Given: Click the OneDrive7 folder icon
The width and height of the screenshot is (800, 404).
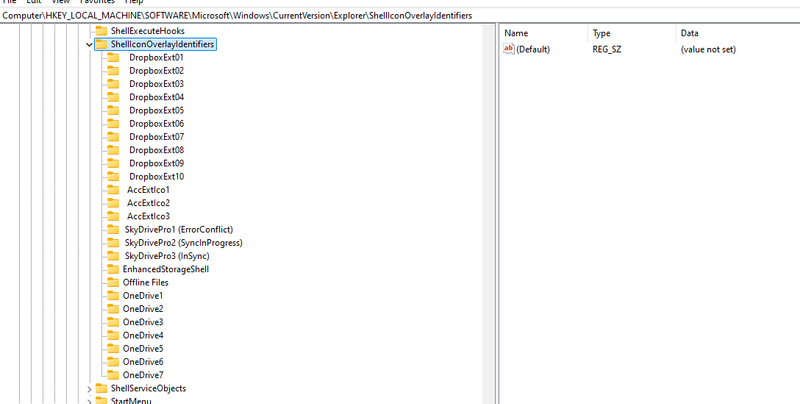Looking at the screenshot, I should point(113,375).
